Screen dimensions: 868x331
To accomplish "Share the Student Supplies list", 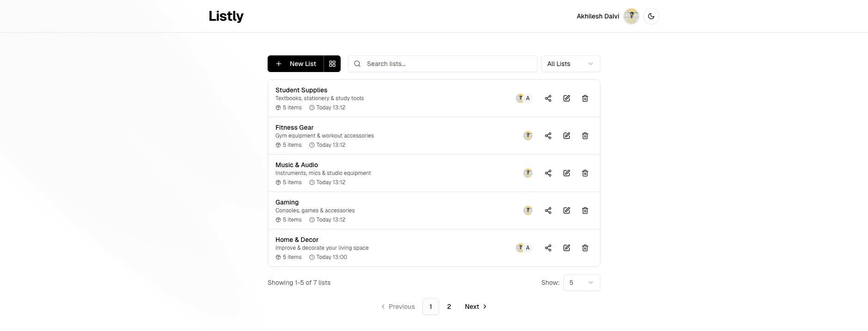I will click(548, 98).
